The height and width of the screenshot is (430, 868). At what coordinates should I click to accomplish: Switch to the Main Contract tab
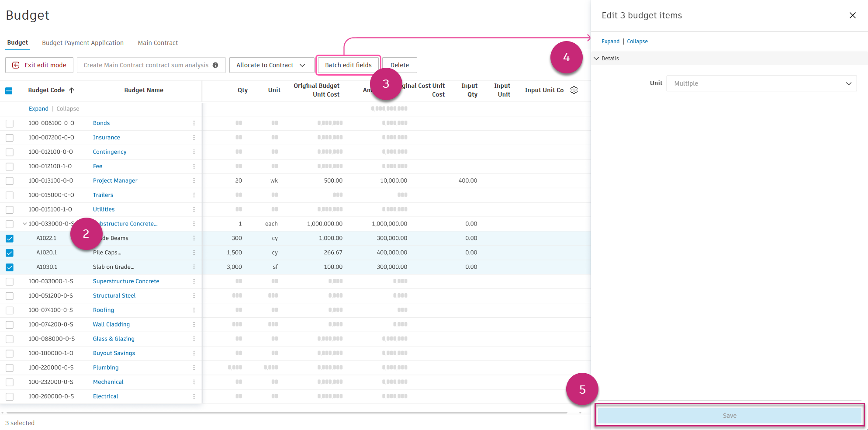pyautogui.click(x=158, y=43)
